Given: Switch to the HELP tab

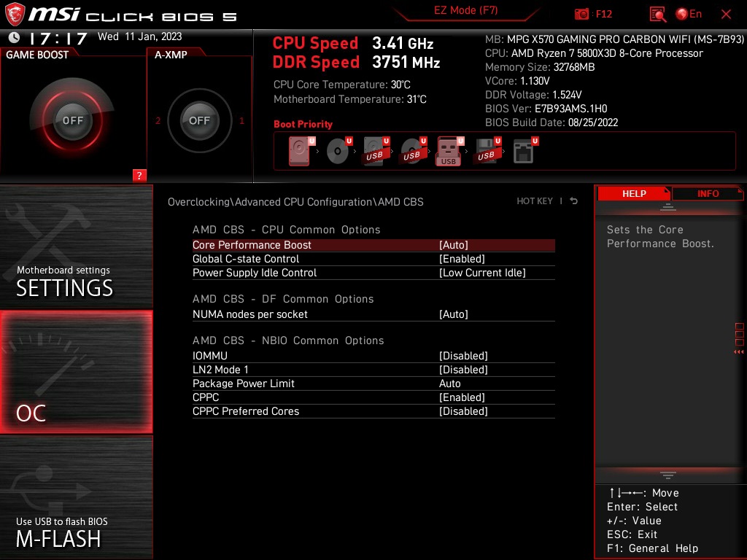Looking at the screenshot, I should click(x=634, y=194).
